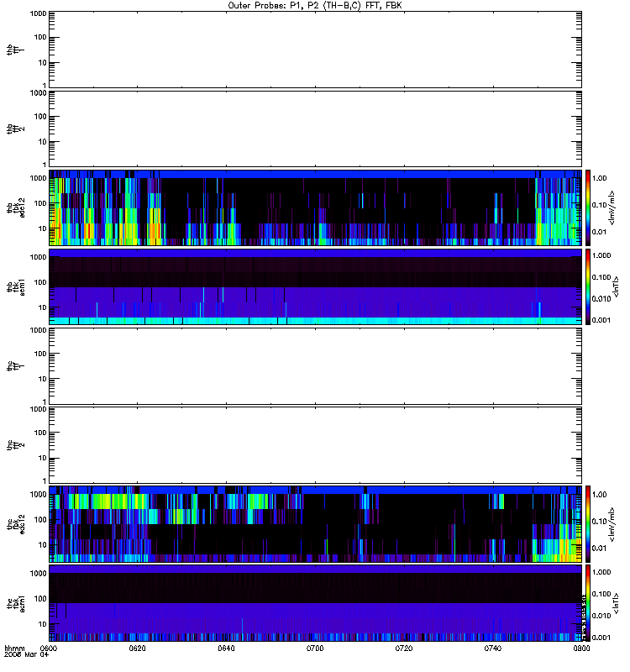Image resolution: width=630 pixels, height=672 pixels.
Task: Click the '0.001' tick on thc scm1 color bar
Action: point(601,638)
